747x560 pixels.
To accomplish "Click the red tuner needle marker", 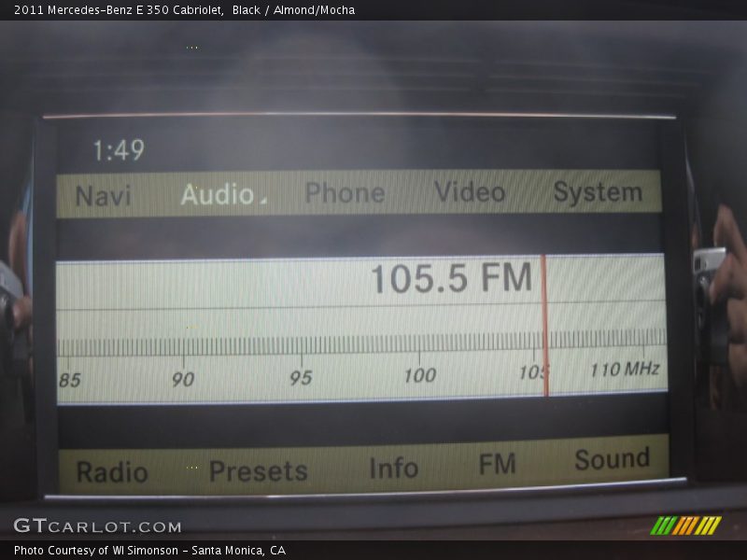I will (544, 325).
